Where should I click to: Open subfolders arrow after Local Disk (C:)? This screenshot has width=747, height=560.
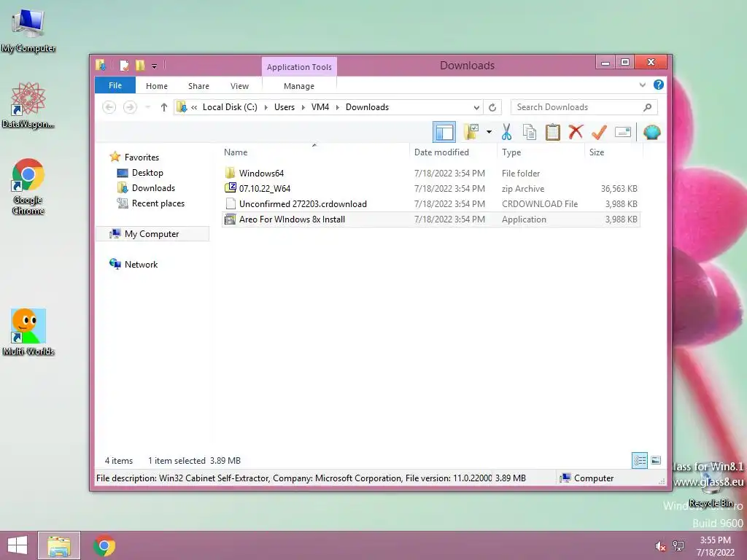[266, 108]
